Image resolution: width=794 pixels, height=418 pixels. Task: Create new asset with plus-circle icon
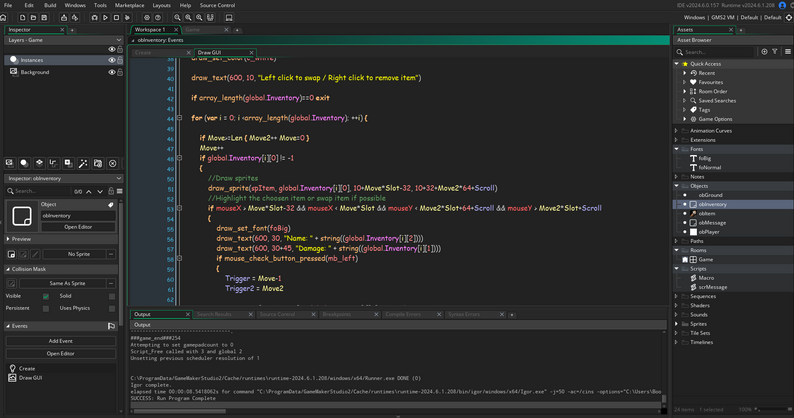(x=764, y=52)
